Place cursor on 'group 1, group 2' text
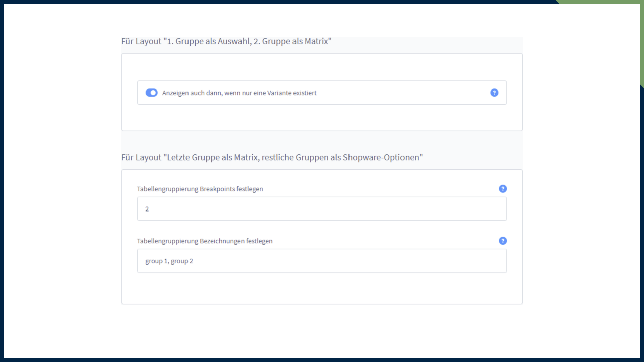 coord(169,261)
